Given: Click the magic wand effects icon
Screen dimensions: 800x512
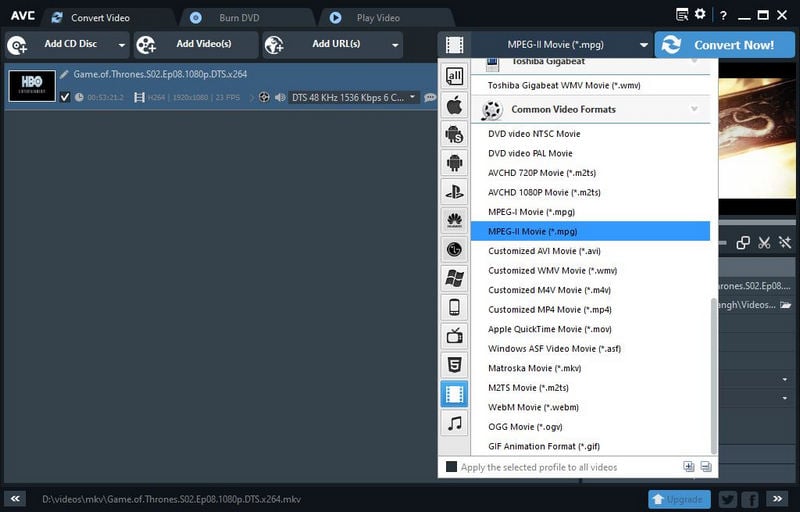Looking at the screenshot, I should [x=785, y=242].
